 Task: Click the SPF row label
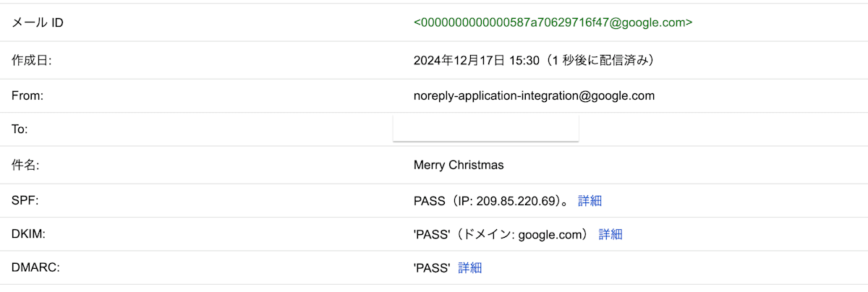click(x=25, y=201)
